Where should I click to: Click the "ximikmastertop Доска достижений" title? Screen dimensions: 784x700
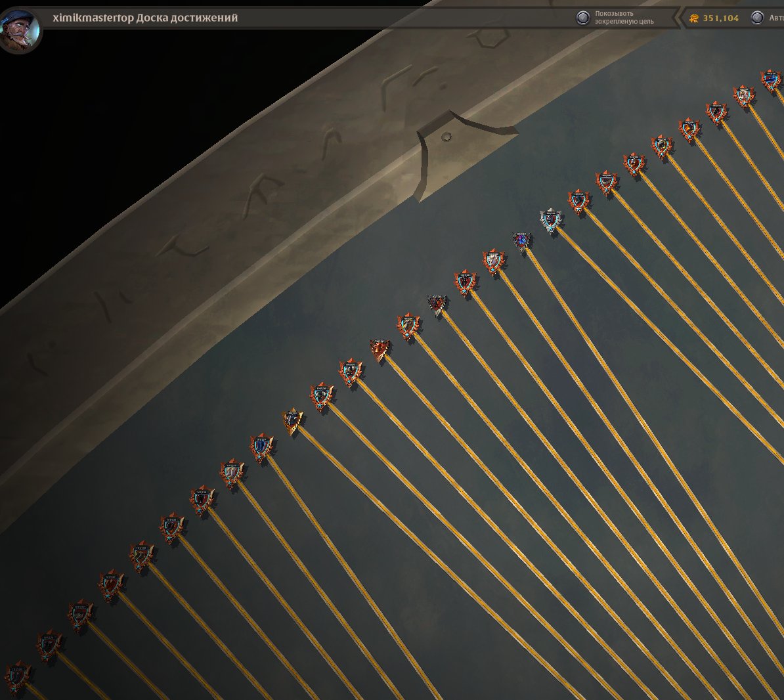[x=145, y=18]
